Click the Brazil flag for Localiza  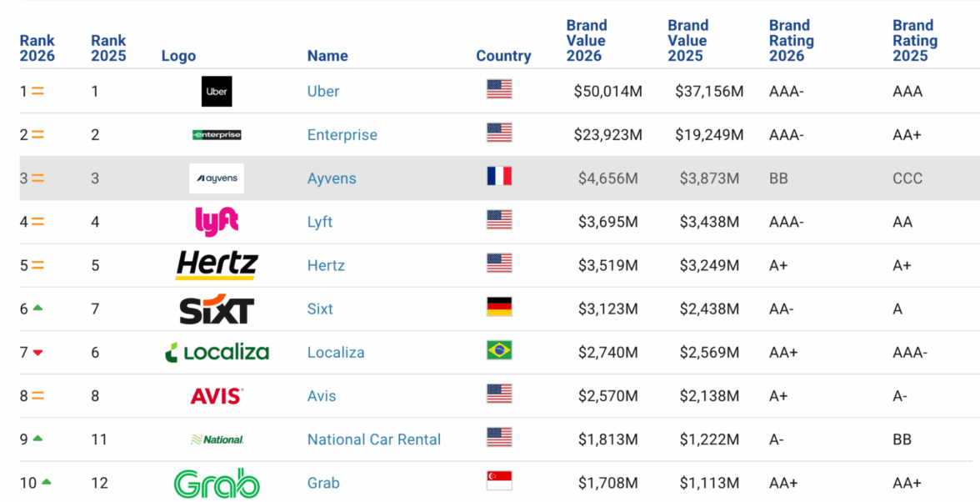pos(499,351)
